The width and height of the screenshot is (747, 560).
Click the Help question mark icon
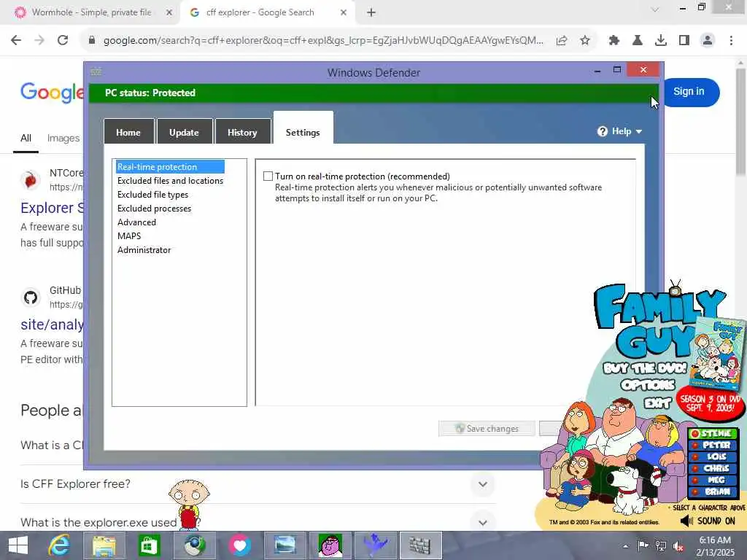pyautogui.click(x=602, y=131)
